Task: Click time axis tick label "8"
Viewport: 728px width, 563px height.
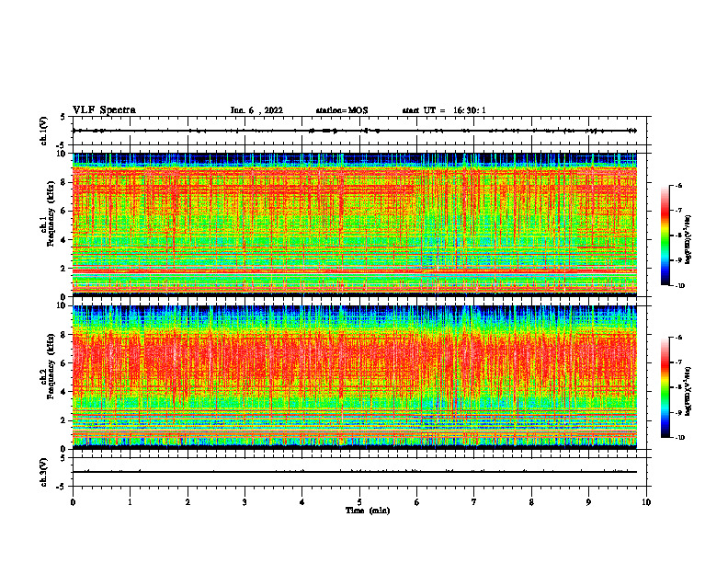Action: [x=531, y=502]
